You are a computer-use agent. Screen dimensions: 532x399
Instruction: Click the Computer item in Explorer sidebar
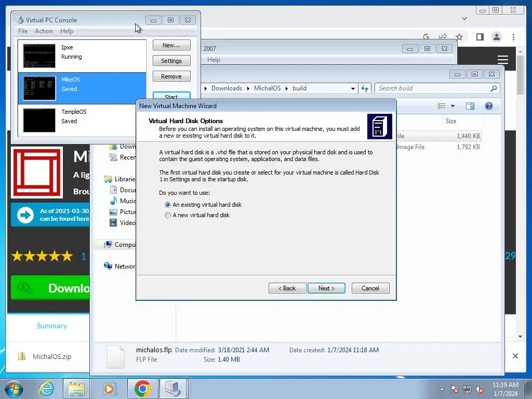click(119, 244)
